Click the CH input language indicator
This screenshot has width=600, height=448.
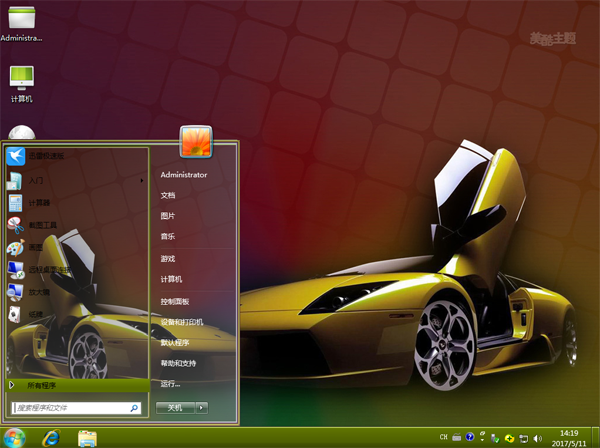443,438
